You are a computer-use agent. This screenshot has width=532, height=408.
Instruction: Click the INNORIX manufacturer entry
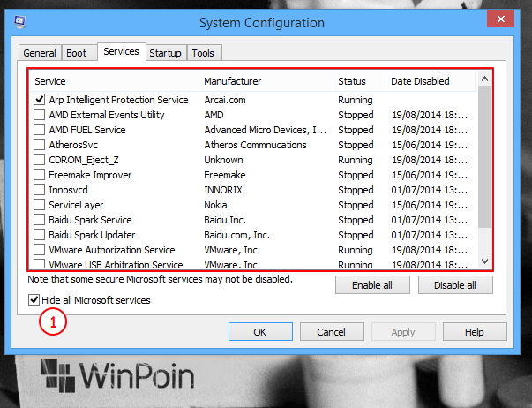(x=223, y=190)
